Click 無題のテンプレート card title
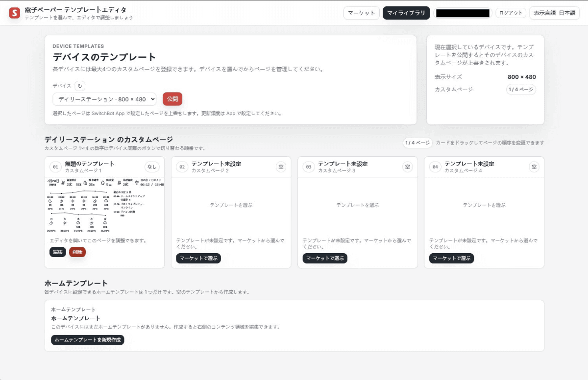This screenshot has width=588, height=380. tap(90, 164)
